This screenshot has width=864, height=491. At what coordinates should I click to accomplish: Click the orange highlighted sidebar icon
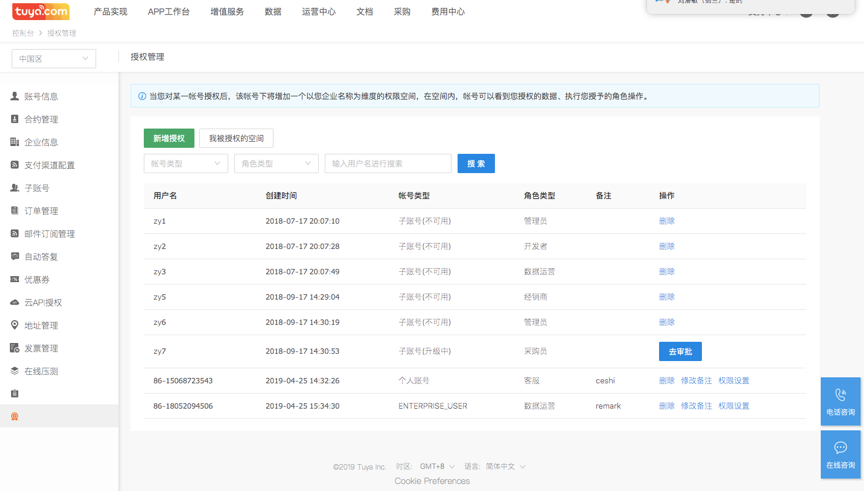pyautogui.click(x=15, y=417)
